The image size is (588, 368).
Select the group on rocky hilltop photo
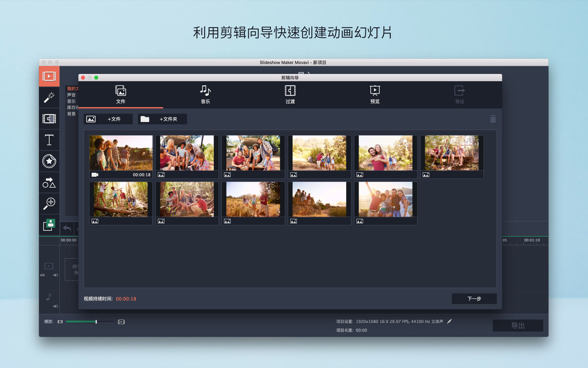point(319,203)
